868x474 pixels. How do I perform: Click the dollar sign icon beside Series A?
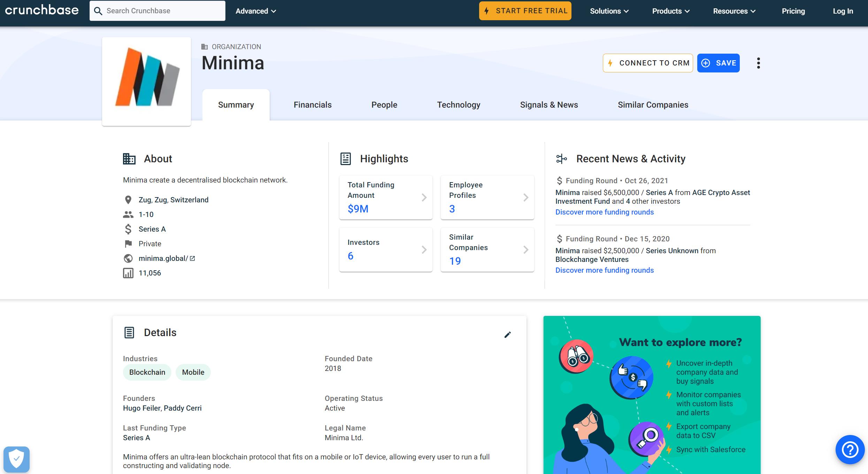pos(128,229)
